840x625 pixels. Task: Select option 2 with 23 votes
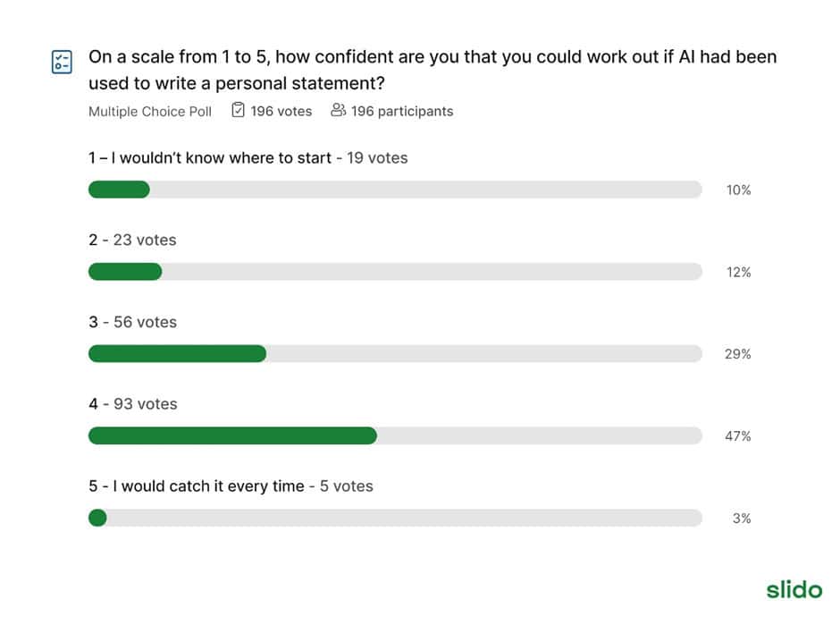click(x=132, y=241)
